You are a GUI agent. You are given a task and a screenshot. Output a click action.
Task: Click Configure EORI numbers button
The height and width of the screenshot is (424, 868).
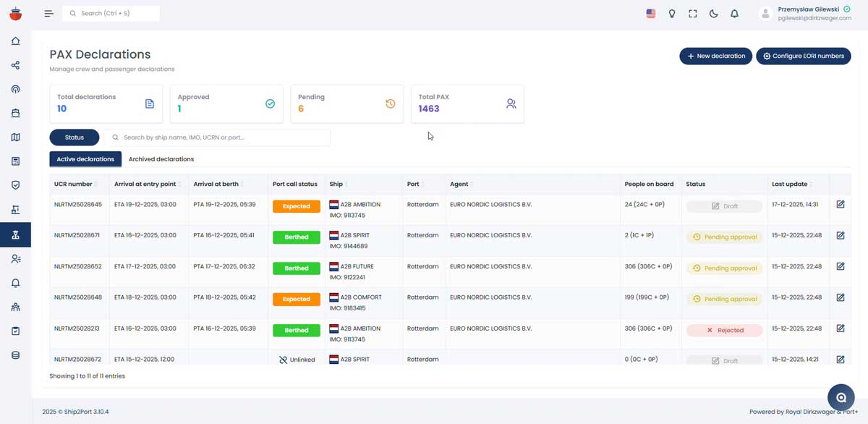[x=802, y=56]
